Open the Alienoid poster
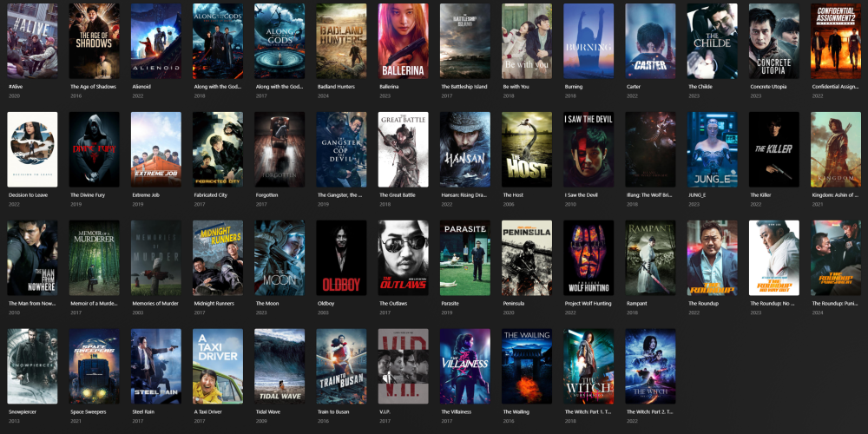 pyautogui.click(x=156, y=41)
